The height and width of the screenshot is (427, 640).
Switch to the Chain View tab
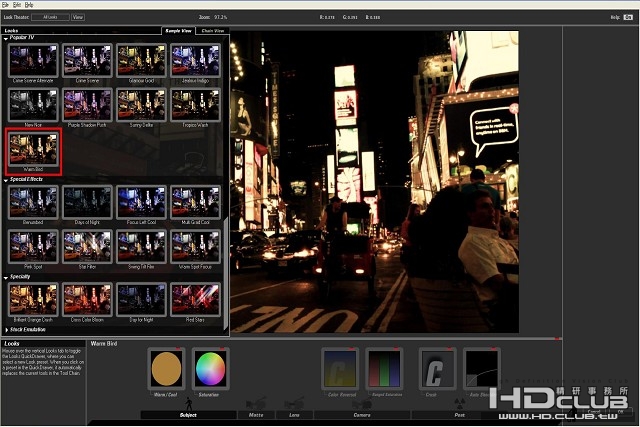click(x=212, y=31)
